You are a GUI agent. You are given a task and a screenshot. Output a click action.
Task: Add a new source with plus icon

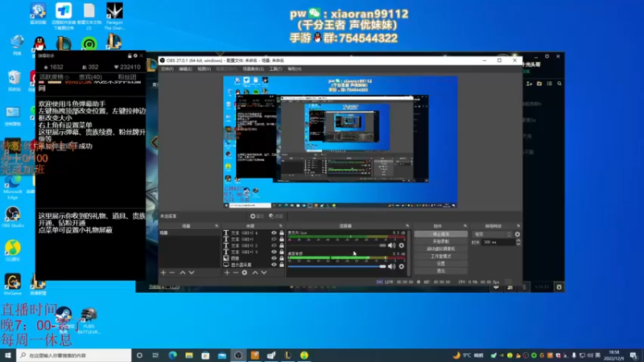coord(227,273)
